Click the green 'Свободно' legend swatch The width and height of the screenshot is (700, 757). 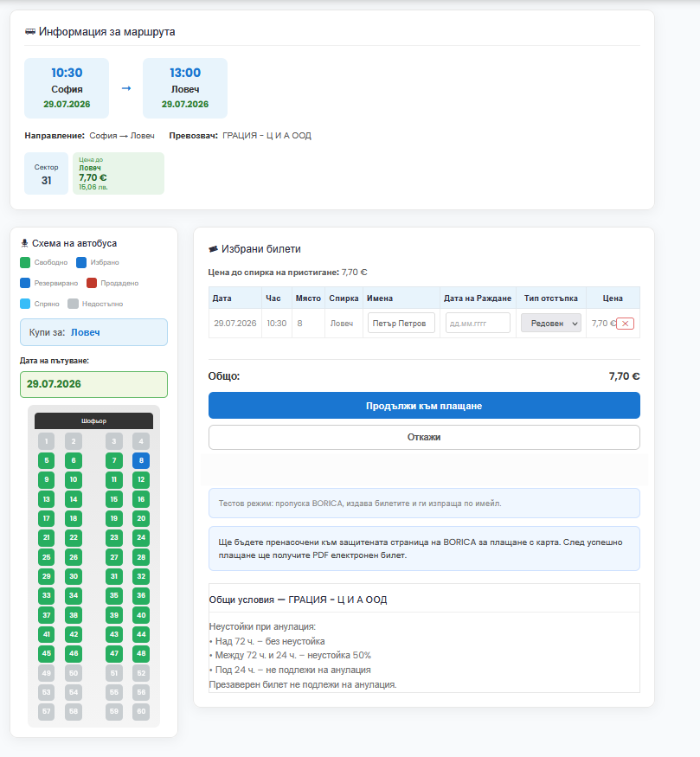(25, 263)
